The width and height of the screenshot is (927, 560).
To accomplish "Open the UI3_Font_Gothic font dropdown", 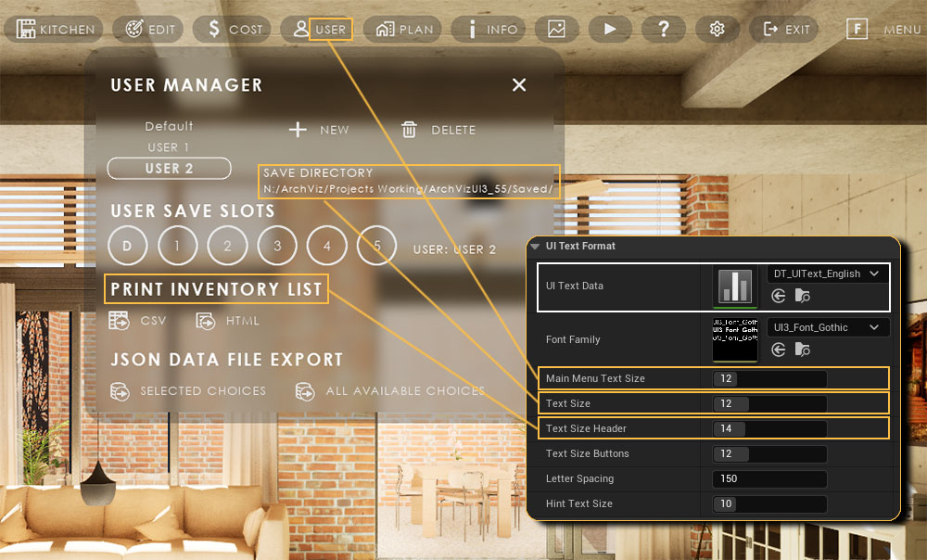I will tap(827, 327).
